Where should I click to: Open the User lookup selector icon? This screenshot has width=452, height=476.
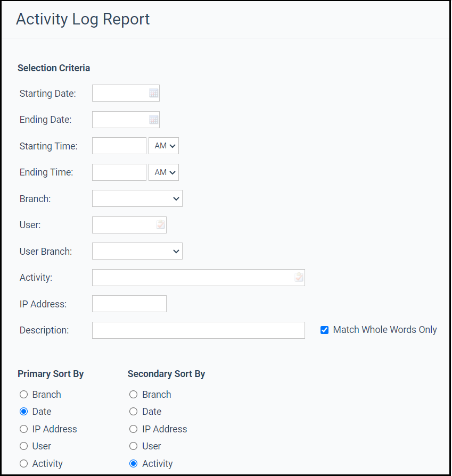pyautogui.click(x=160, y=224)
